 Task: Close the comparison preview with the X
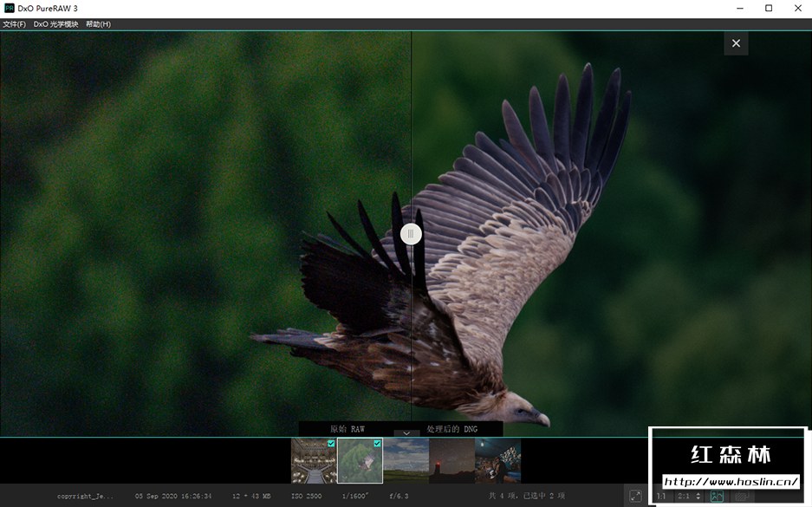[x=736, y=43]
